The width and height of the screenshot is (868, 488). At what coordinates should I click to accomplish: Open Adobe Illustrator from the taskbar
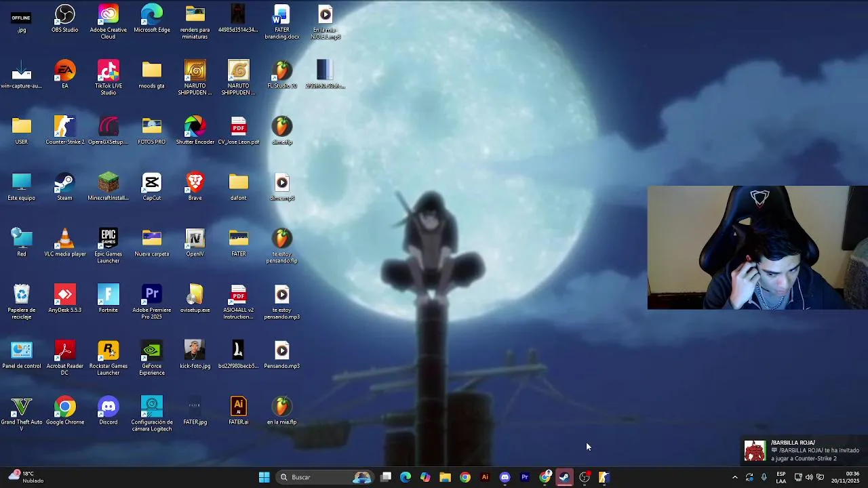click(x=485, y=477)
